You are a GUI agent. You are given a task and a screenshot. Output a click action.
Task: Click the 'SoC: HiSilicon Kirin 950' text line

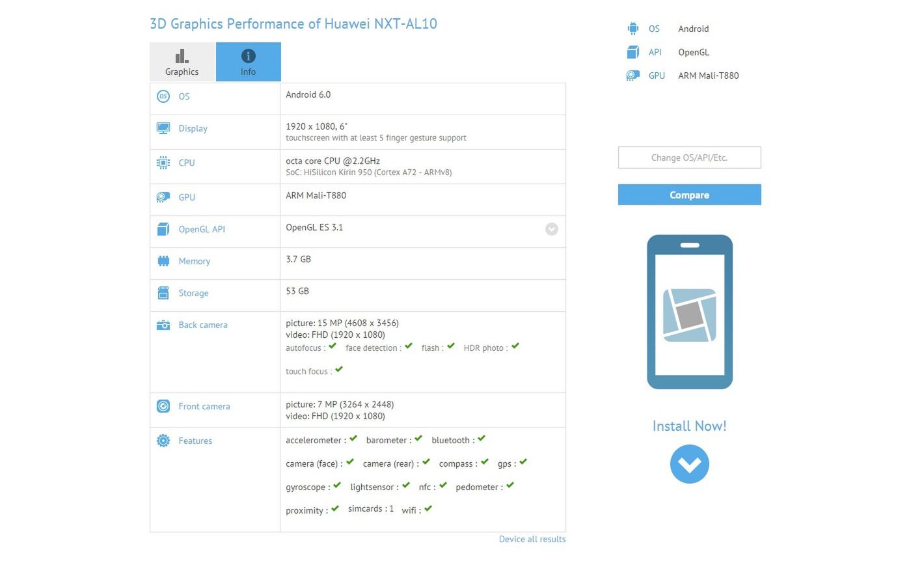[369, 172]
